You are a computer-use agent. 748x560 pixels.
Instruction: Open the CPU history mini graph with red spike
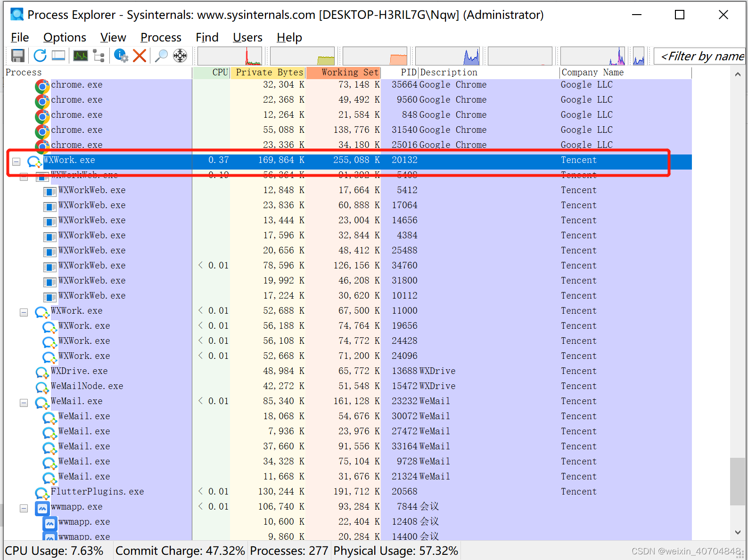tap(230, 56)
